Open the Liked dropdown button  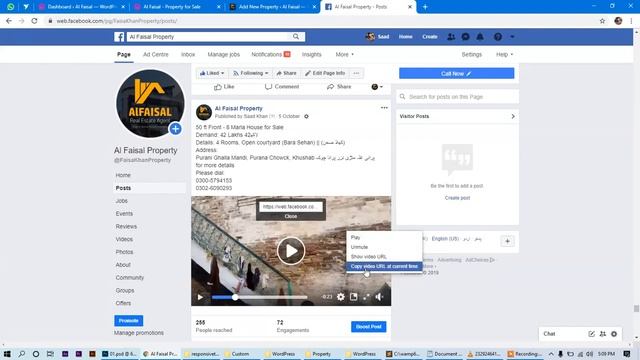212,73
